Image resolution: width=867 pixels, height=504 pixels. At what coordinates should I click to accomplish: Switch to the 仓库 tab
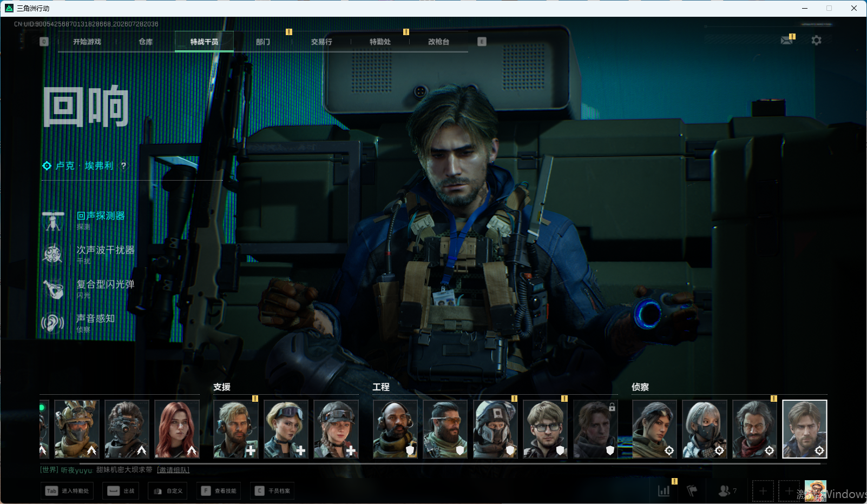click(146, 42)
